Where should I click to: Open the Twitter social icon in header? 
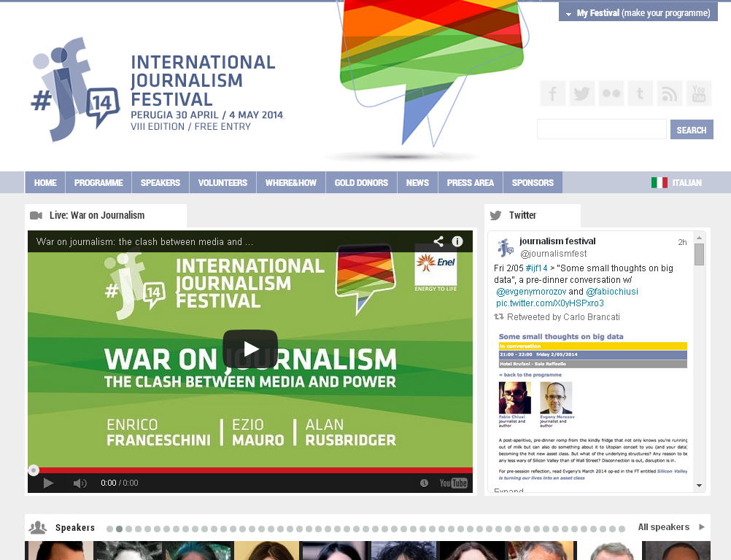click(x=582, y=93)
